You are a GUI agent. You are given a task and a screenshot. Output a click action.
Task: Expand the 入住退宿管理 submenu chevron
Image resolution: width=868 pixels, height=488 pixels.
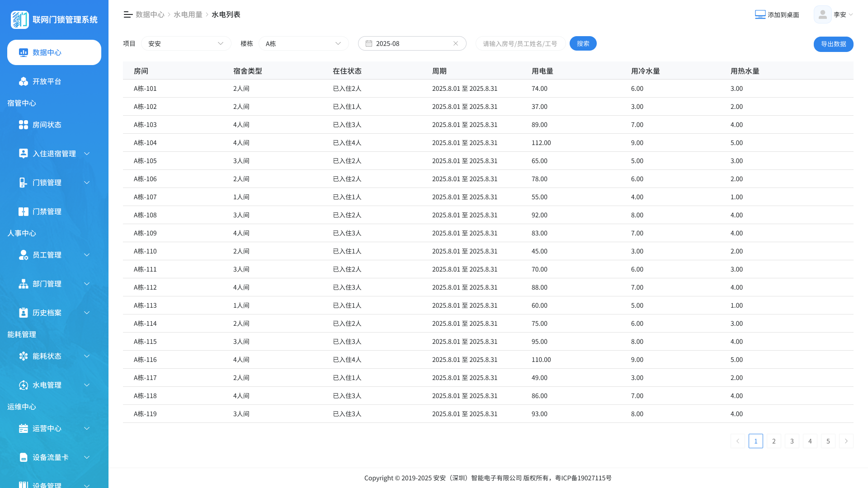click(x=87, y=154)
